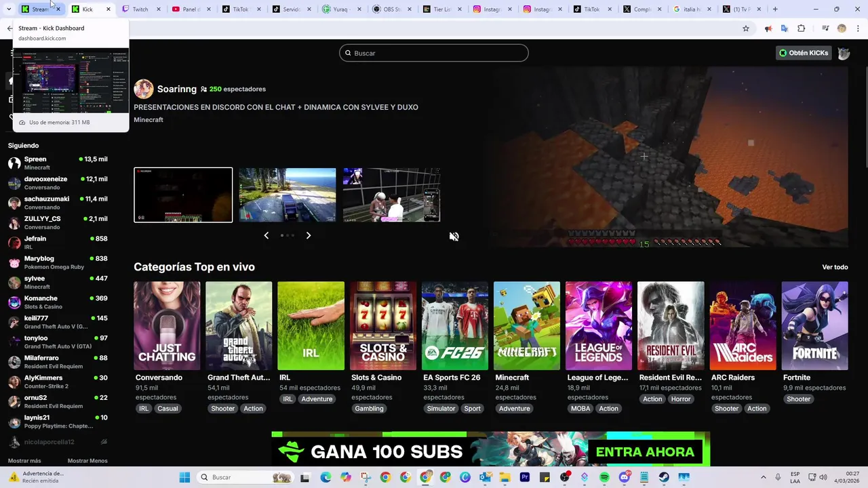This screenshot has width=868, height=488.
Task: Open Spreen in the following list
Action: tap(58, 163)
